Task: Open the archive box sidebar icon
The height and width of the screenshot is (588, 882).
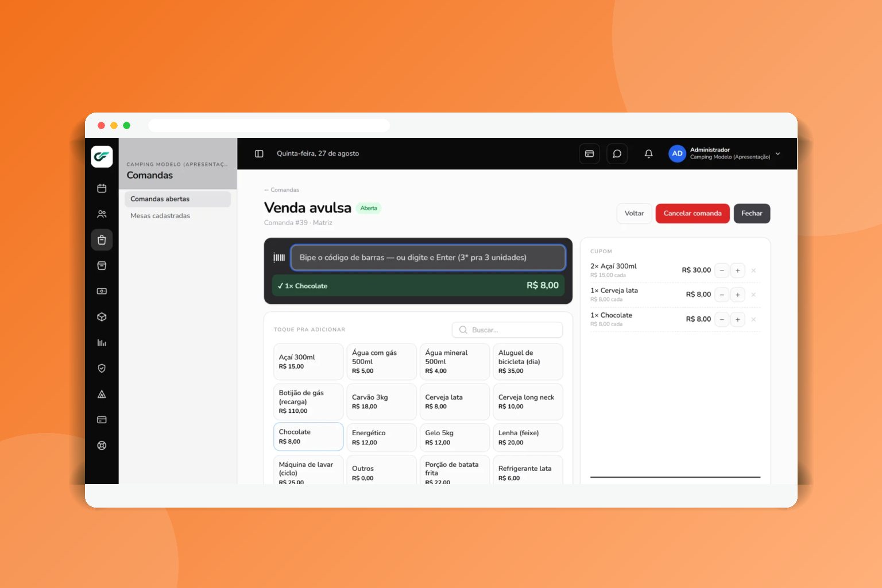Action: [x=102, y=265]
